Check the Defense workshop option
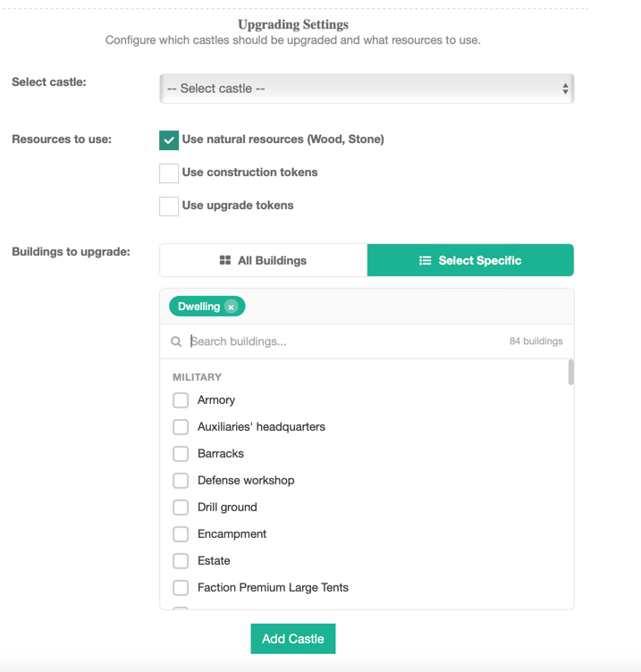Image resolution: width=641 pixels, height=672 pixels. tap(181, 481)
